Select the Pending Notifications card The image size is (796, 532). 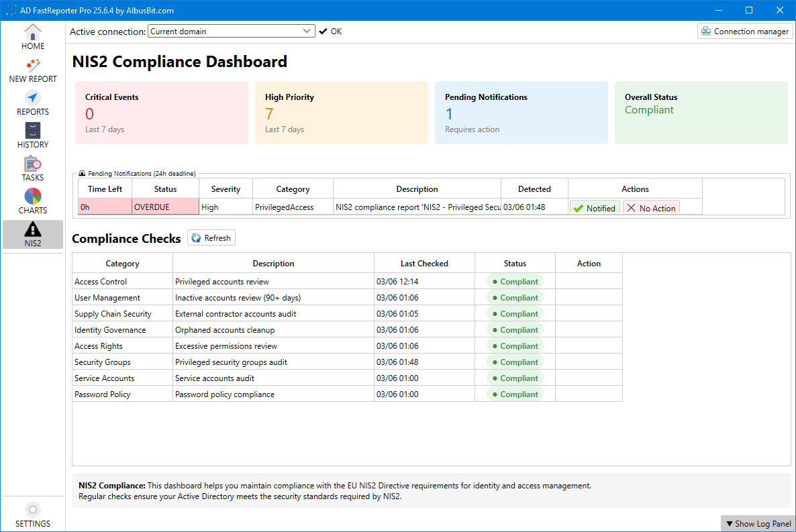tap(521, 113)
